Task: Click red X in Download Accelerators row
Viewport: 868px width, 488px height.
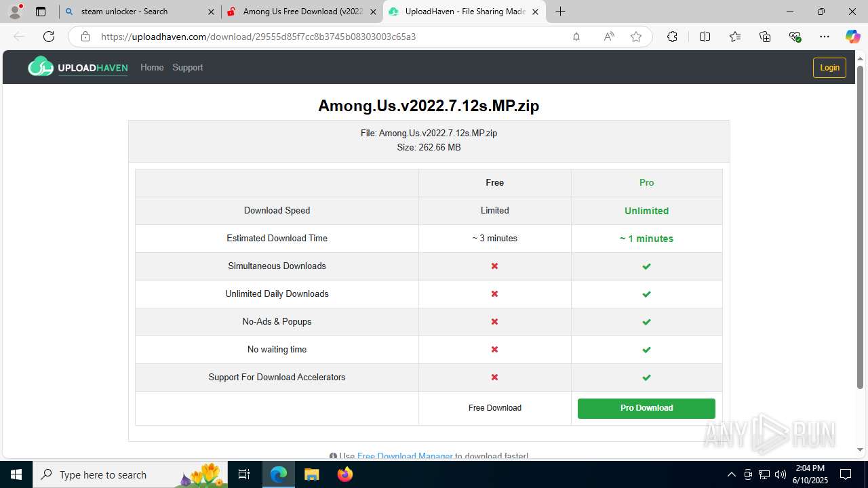Action: [x=495, y=377]
